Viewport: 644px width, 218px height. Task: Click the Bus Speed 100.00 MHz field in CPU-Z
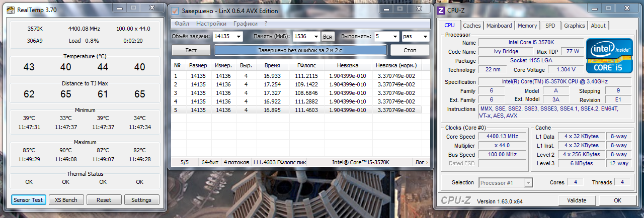[x=502, y=155]
